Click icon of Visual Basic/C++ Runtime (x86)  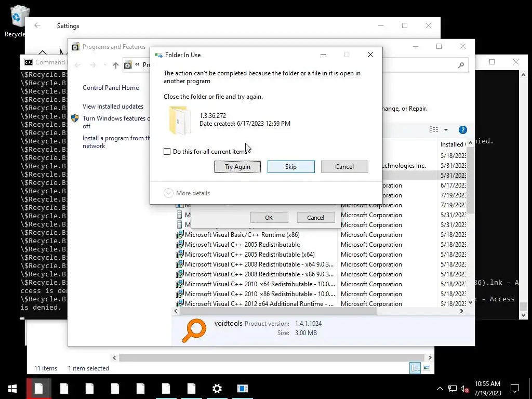point(179,235)
